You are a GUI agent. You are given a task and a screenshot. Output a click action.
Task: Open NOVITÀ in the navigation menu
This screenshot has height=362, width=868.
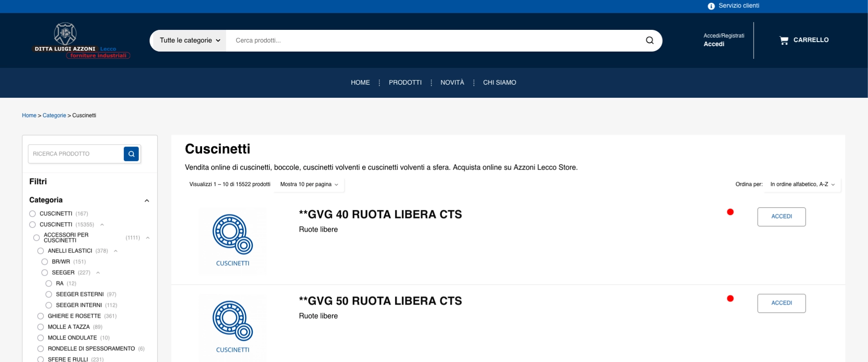coord(452,82)
